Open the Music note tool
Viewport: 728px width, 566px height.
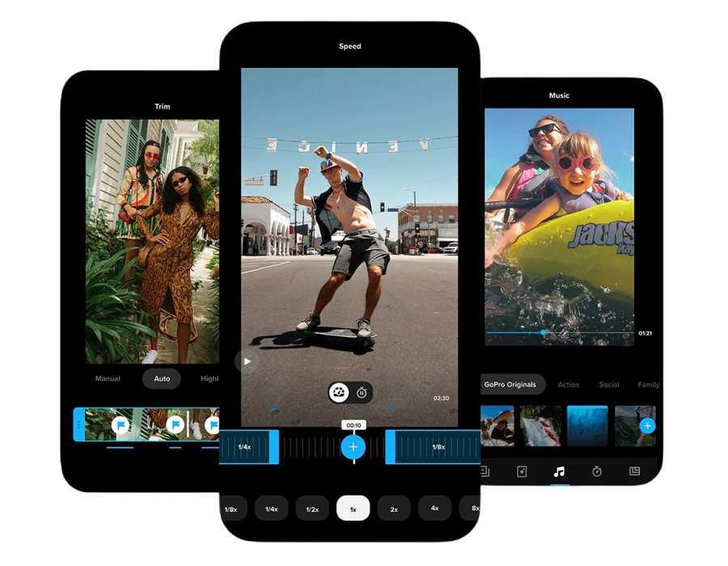point(559,471)
